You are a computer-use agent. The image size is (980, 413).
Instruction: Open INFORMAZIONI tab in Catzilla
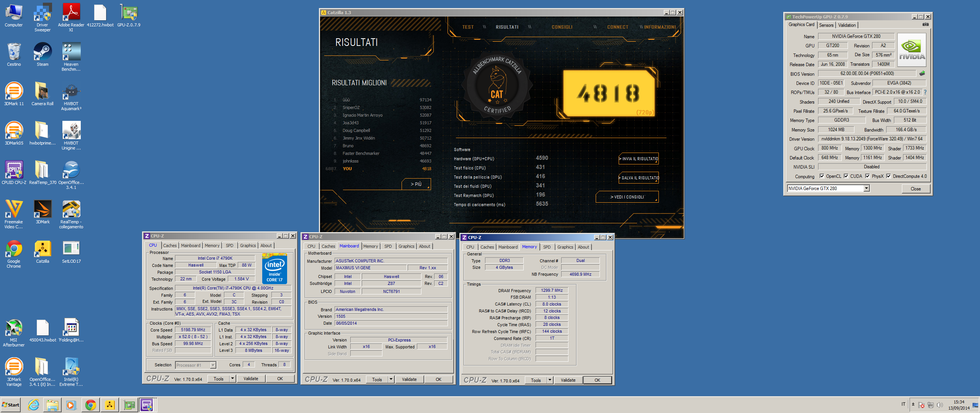point(660,27)
